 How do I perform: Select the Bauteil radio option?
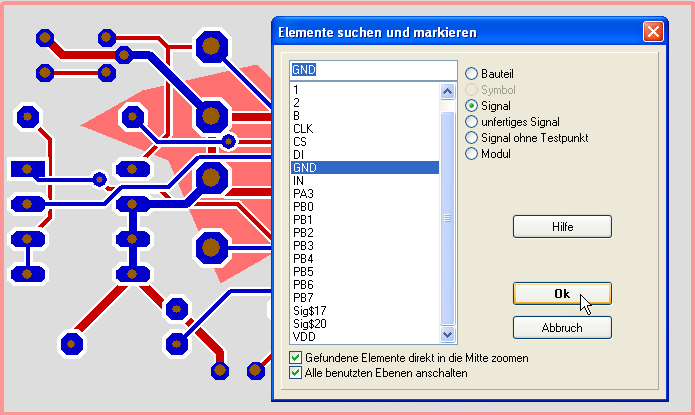click(x=472, y=73)
